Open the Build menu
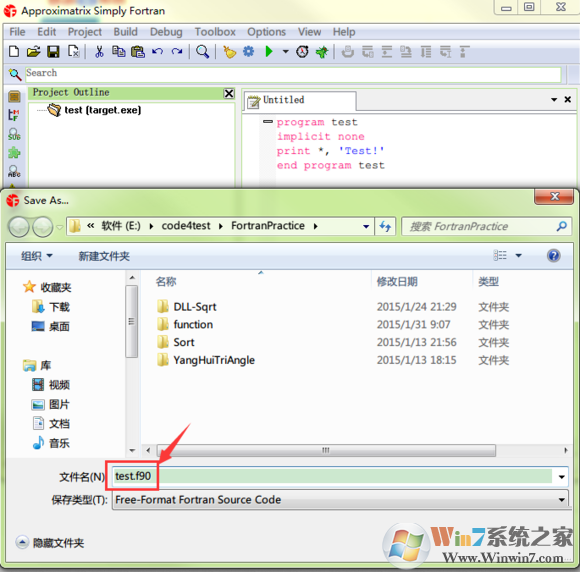 125,32
